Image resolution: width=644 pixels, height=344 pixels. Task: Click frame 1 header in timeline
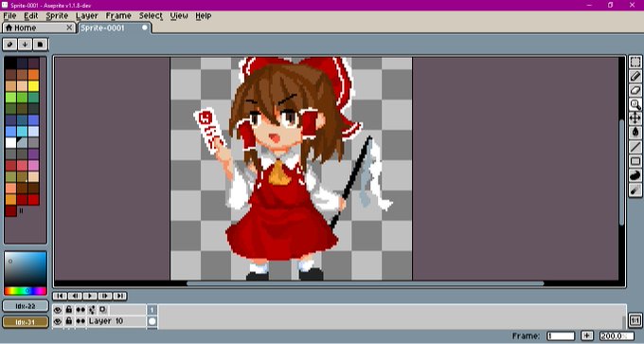pyautogui.click(x=152, y=310)
